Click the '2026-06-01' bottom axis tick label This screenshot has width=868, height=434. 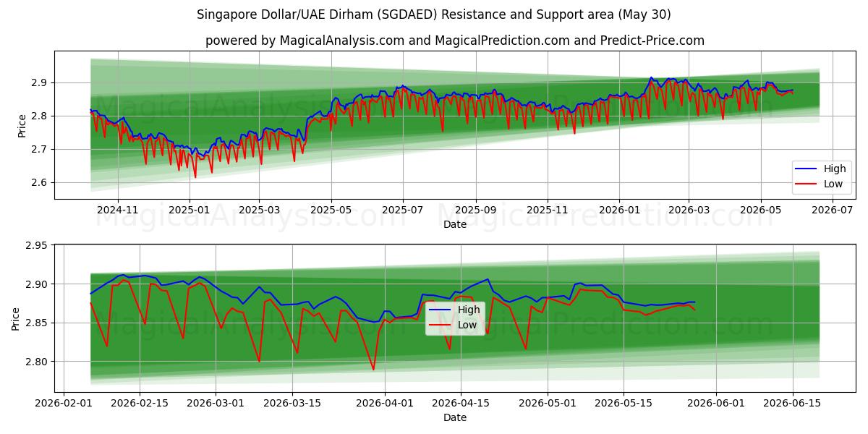715,402
